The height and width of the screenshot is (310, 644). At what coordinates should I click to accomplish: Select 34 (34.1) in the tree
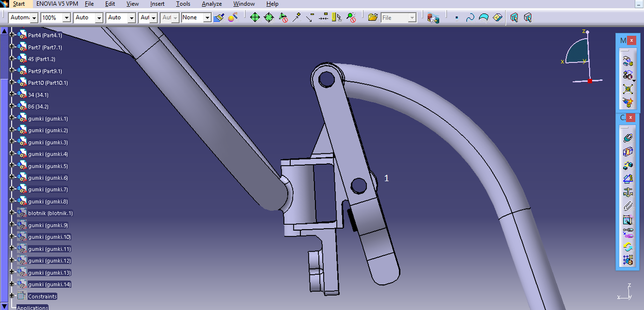[x=38, y=94]
